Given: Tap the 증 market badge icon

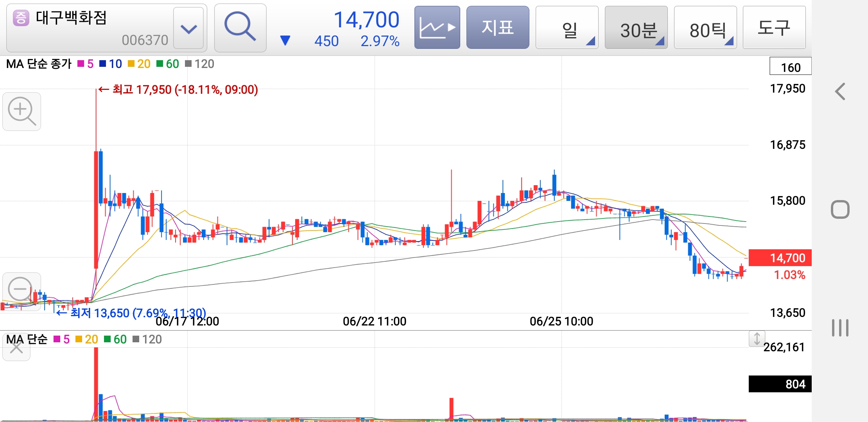Looking at the screenshot, I should tap(21, 18).
